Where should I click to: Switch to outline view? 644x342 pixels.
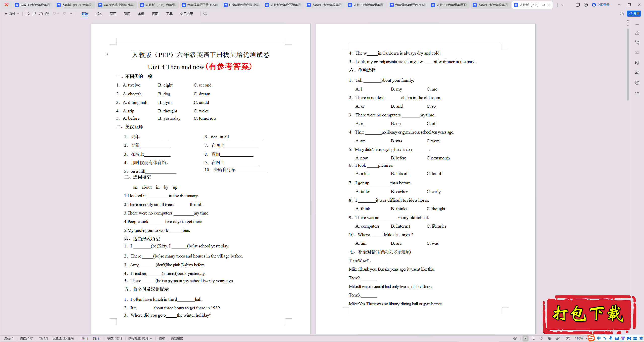coord(534,338)
